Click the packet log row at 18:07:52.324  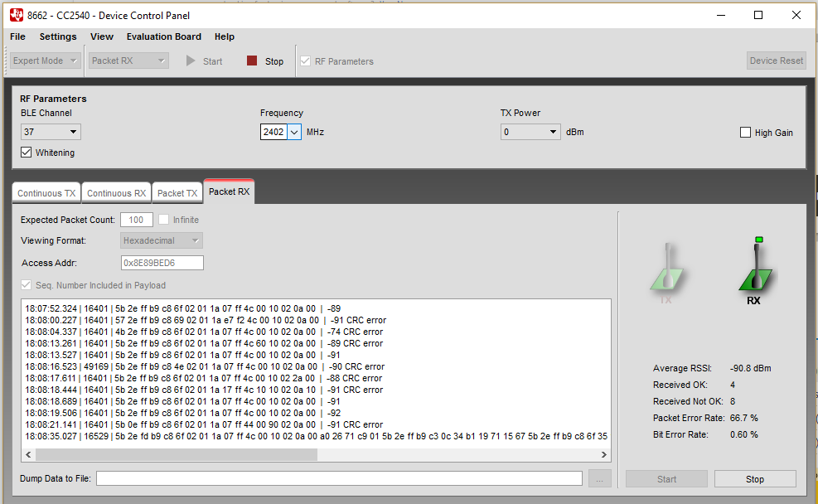[x=182, y=309]
